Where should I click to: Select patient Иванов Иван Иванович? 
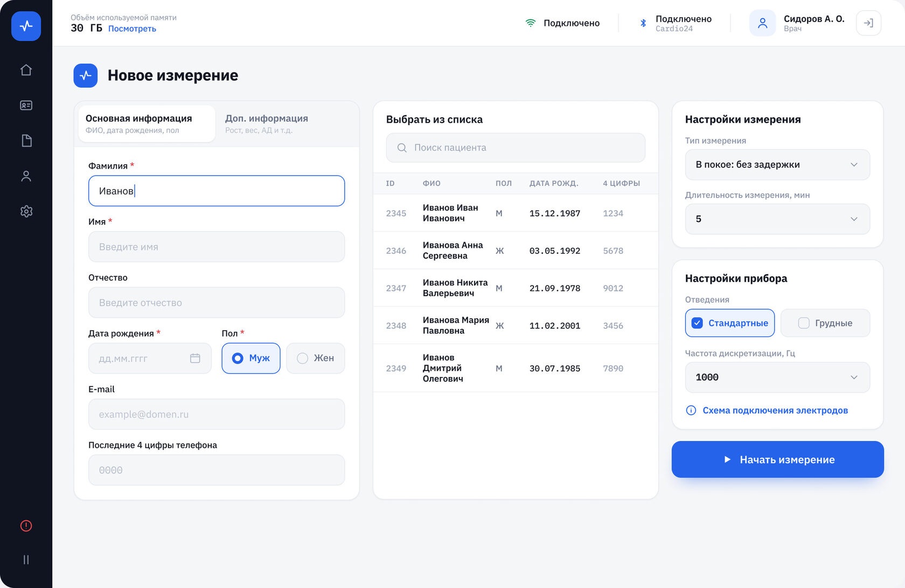(x=516, y=213)
